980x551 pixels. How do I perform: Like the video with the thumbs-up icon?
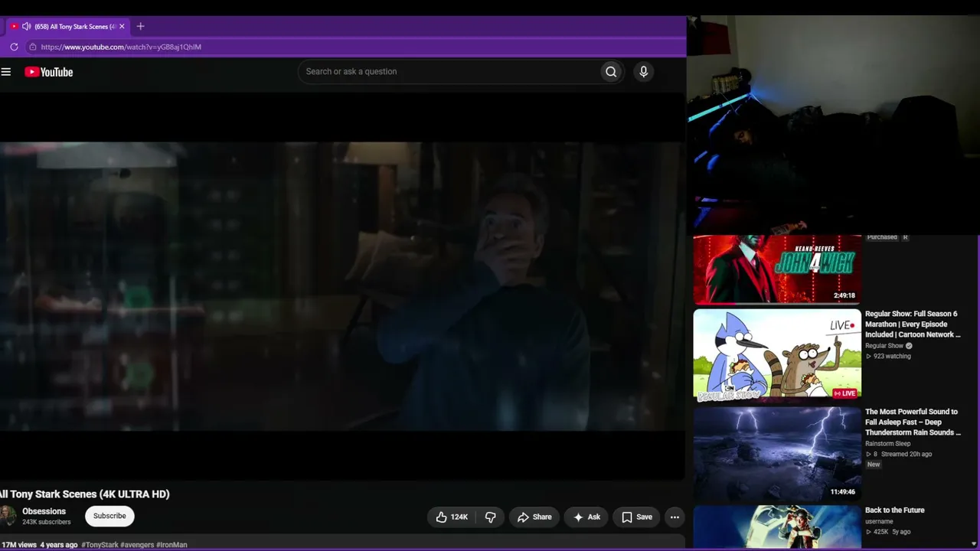click(452, 517)
